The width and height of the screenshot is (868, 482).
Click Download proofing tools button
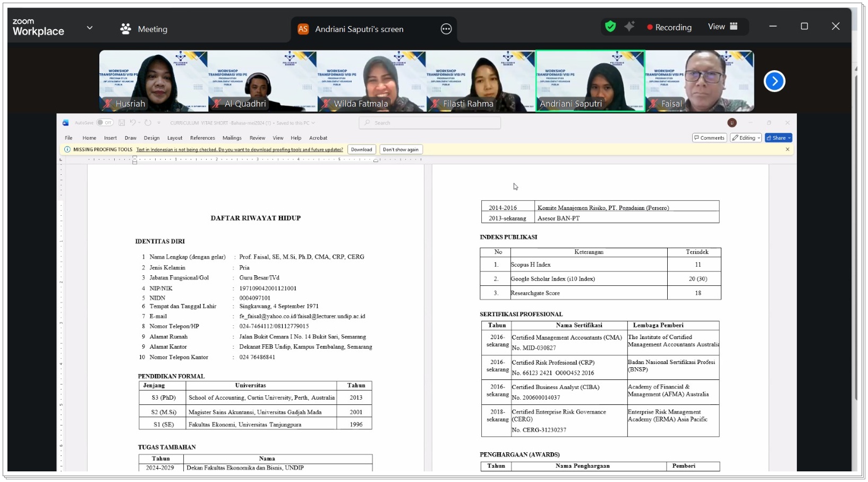coord(361,149)
